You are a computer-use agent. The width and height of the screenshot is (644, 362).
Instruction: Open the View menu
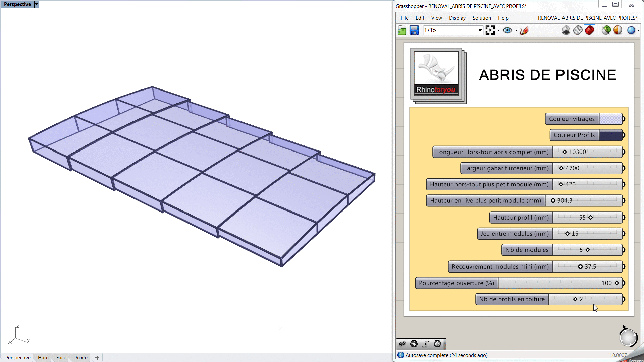(436, 18)
